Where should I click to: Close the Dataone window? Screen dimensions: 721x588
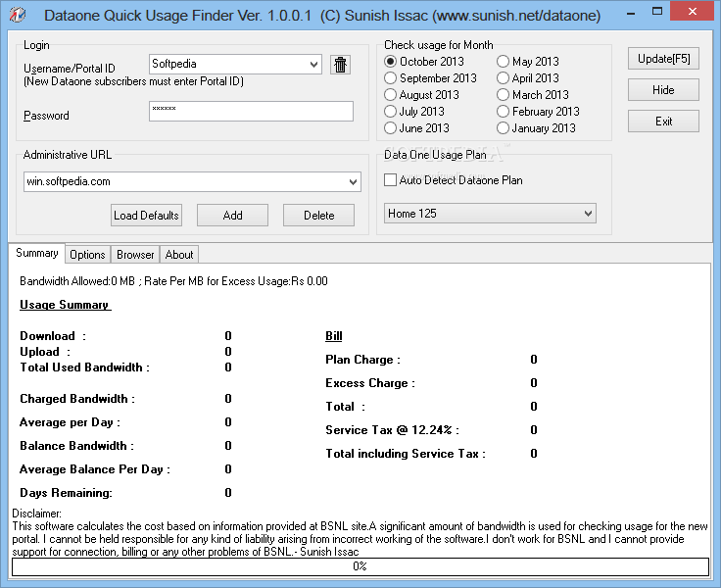coord(692,12)
